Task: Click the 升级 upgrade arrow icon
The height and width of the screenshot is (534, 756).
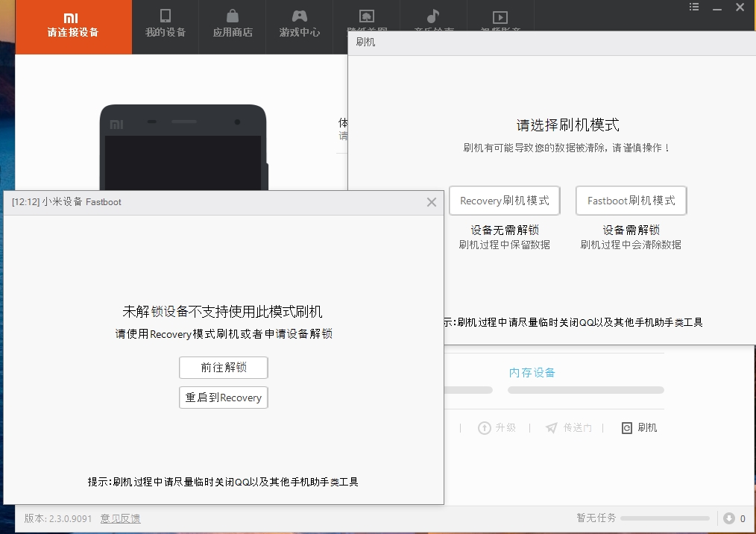Action: click(485, 428)
